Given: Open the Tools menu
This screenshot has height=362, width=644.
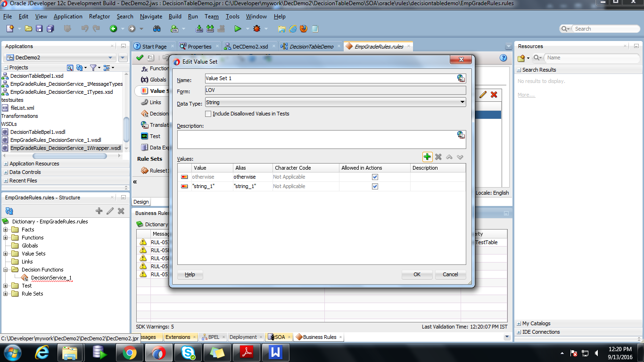Looking at the screenshot, I should coord(232,16).
